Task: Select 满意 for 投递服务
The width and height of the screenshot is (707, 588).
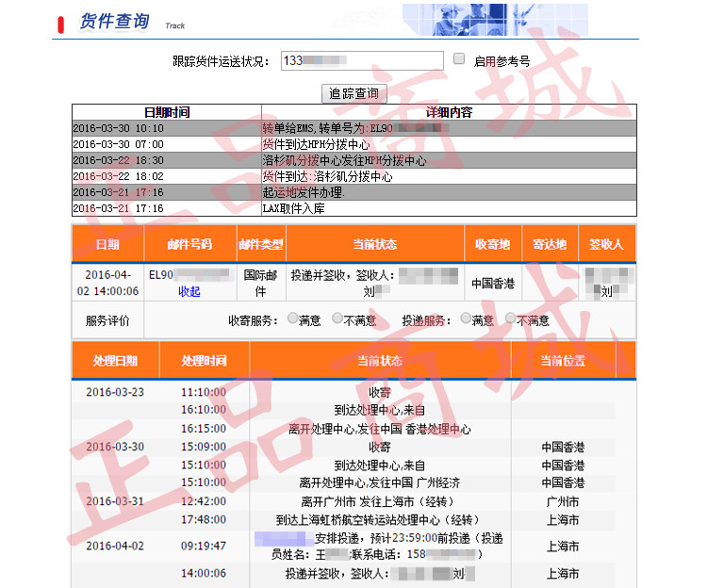Action: click(x=466, y=318)
